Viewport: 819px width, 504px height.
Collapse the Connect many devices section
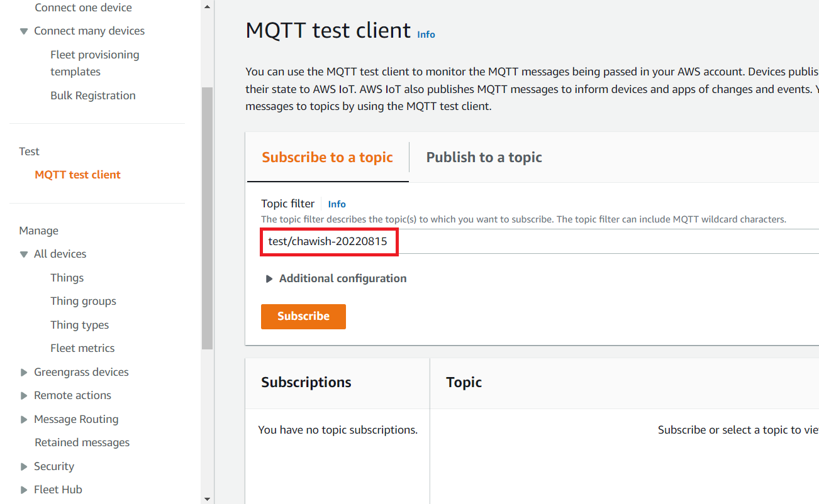[x=23, y=30]
